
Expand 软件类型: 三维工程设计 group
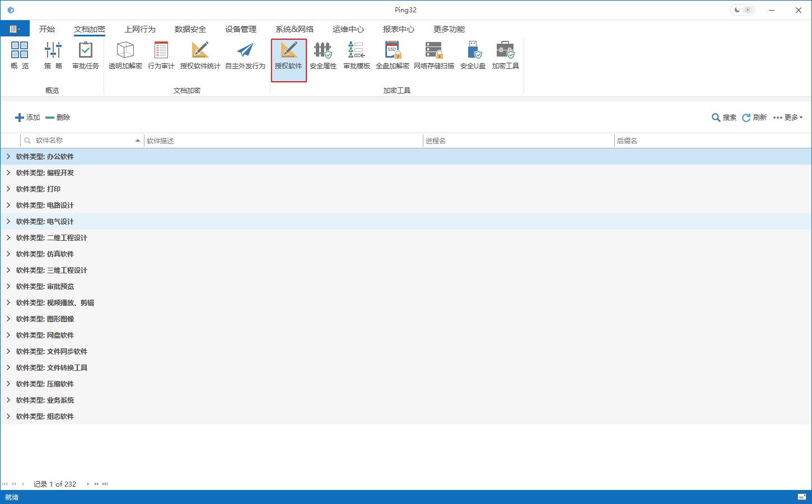click(x=8, y=270)
